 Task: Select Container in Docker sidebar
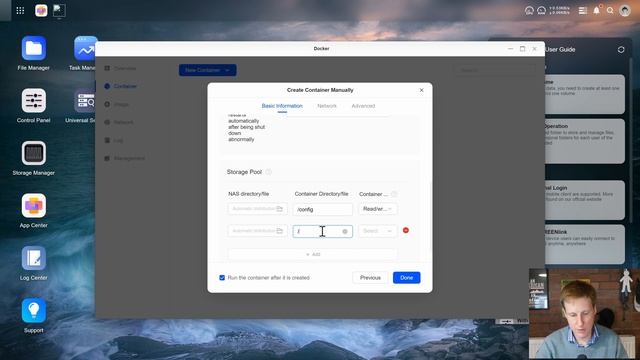click(x=125, y=86)
